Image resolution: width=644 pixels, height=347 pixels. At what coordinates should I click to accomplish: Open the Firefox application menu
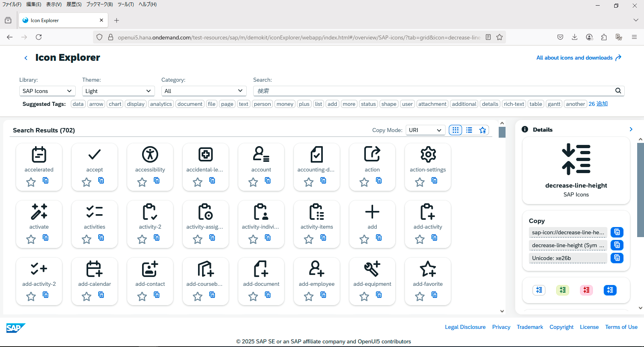click(x=634, y=37)
